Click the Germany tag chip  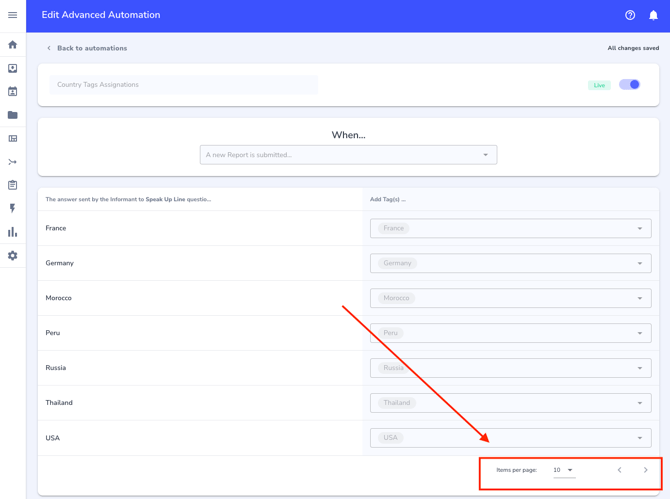tap(397, 263)
